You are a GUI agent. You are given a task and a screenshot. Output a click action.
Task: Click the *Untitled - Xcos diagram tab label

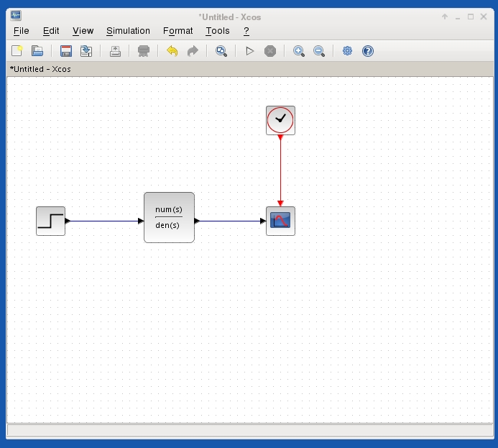point(40,69)
